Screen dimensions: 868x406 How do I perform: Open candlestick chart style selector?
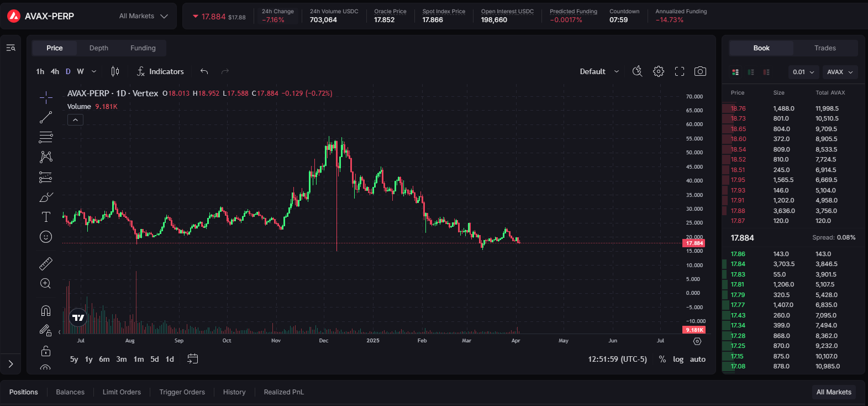pos(115,71)
